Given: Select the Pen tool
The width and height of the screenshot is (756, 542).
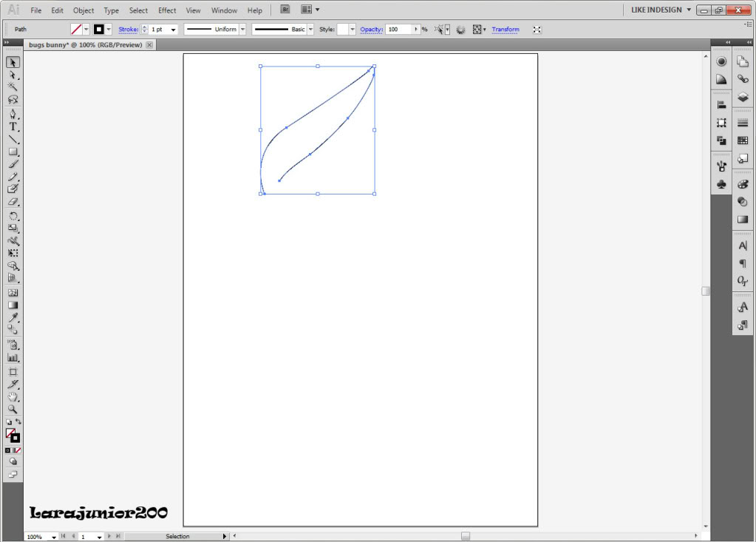Looking at the screenshot, I should coord(13,114).
